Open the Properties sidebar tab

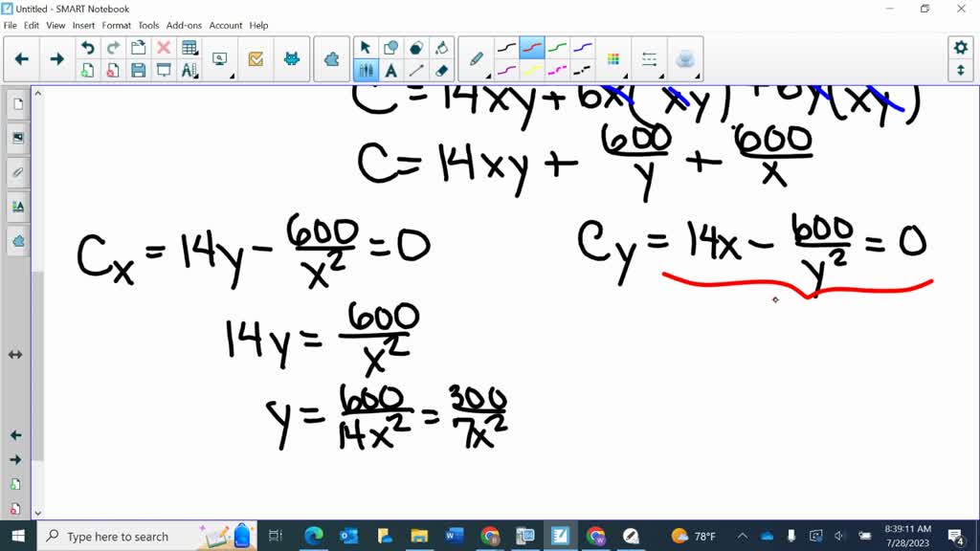click(17, 207)
